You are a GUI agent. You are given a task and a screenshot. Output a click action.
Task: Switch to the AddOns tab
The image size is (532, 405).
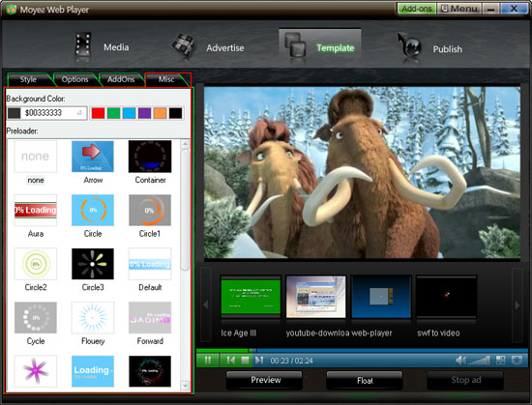pyautogui.click(x=121, y=79)
